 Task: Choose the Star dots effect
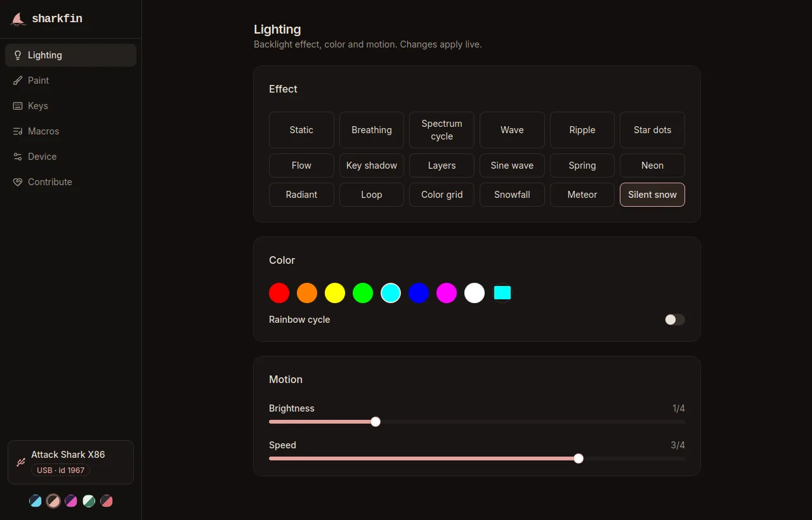[652, 130]
